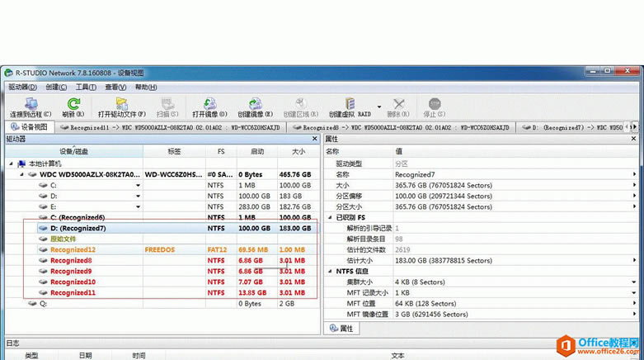
Task: Select the Recognized11 partition row
Action: [162, 292]
